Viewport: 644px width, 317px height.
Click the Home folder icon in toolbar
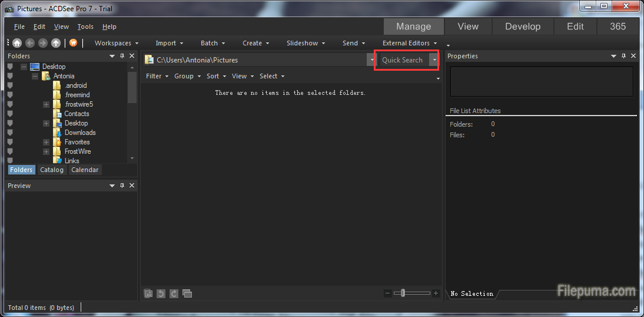(x=17, y=43)
